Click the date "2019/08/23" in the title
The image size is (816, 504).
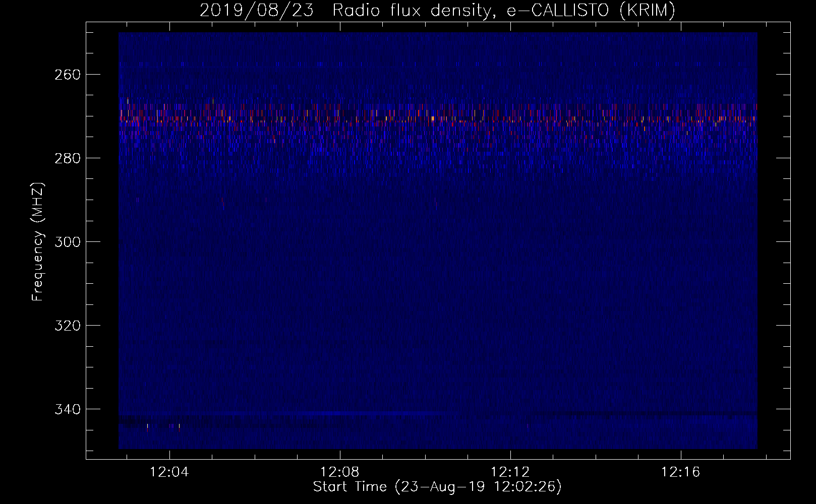(x=256, y=11)
